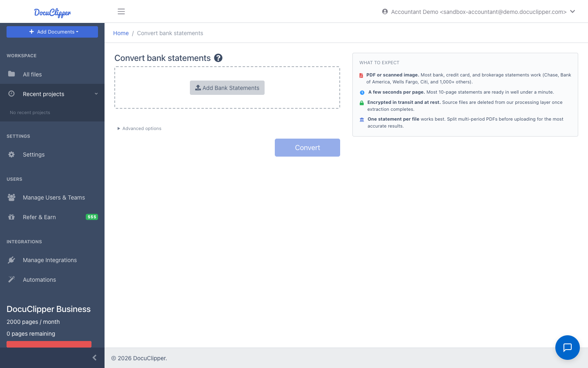Click the plug icon for Manage Integrations
The width and height of the screenshot is (588, 368).
[x=11, y=260]
